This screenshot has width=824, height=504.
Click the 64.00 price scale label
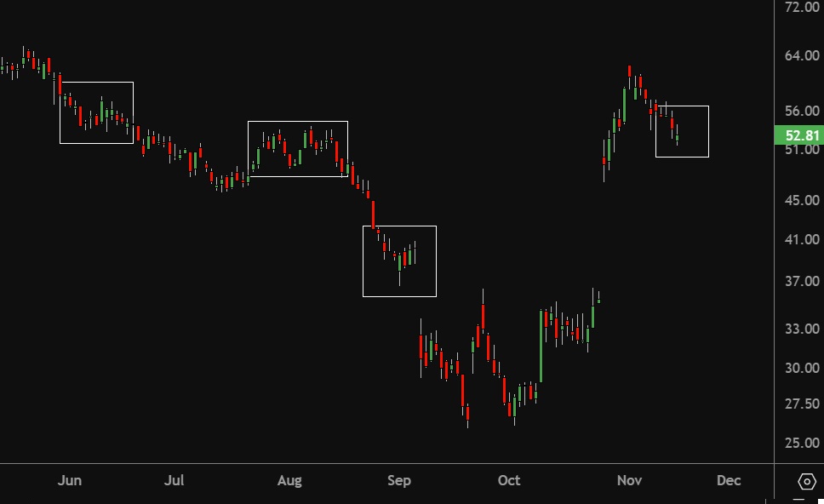pos(803,56)
